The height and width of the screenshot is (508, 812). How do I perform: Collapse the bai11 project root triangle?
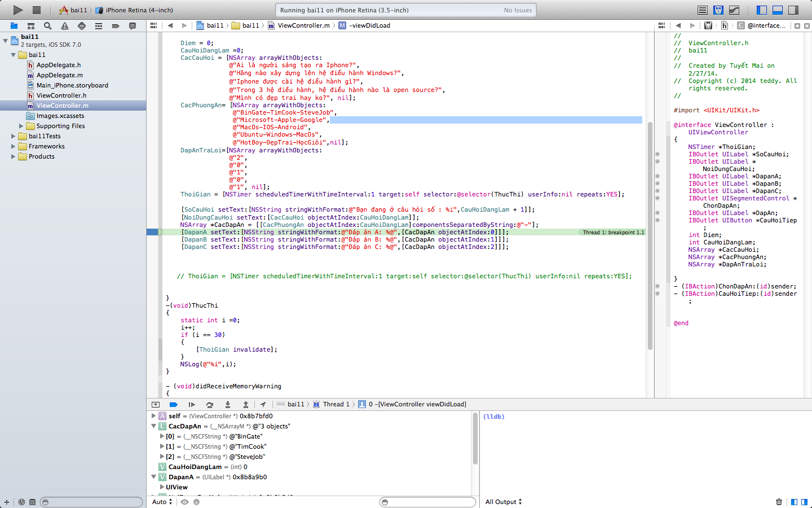(6, 41)
